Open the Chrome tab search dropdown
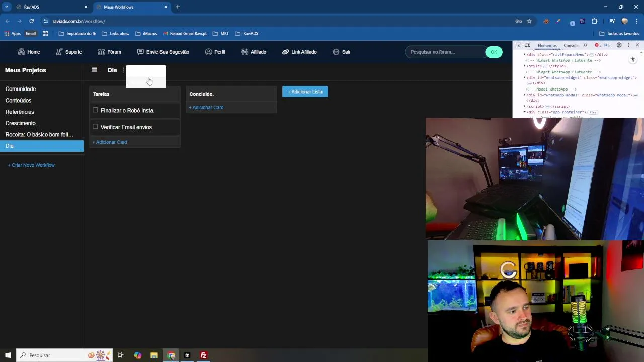Image resolution: width=644 pixels, height=362 pixels. 7,7
